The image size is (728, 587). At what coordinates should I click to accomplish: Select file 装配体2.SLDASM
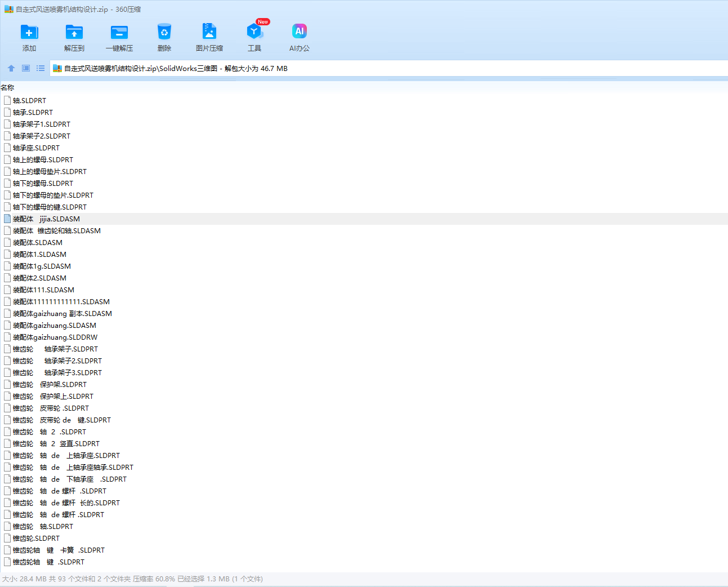click(39, 278)
